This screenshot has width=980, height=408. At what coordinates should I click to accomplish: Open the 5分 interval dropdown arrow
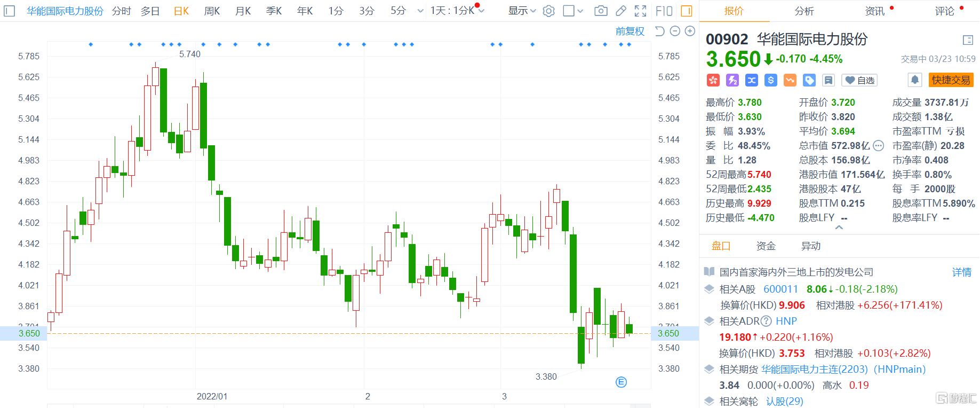420,11
